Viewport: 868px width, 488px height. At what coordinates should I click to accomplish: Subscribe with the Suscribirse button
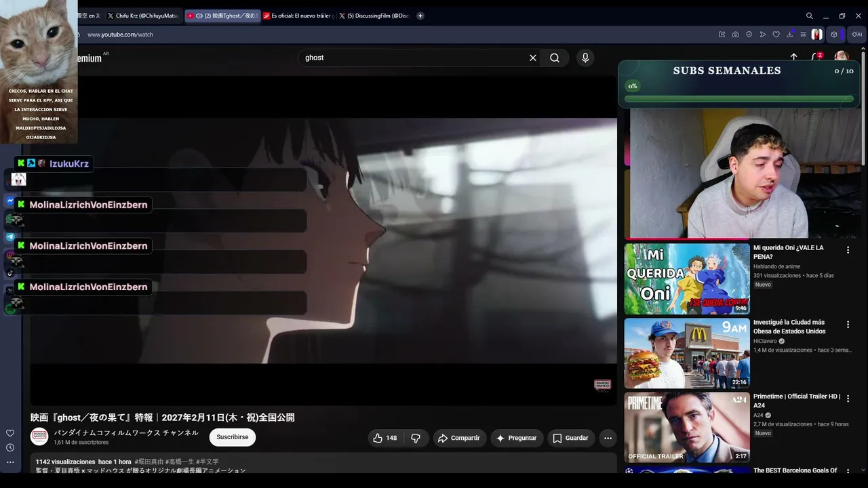click(233, 437)
